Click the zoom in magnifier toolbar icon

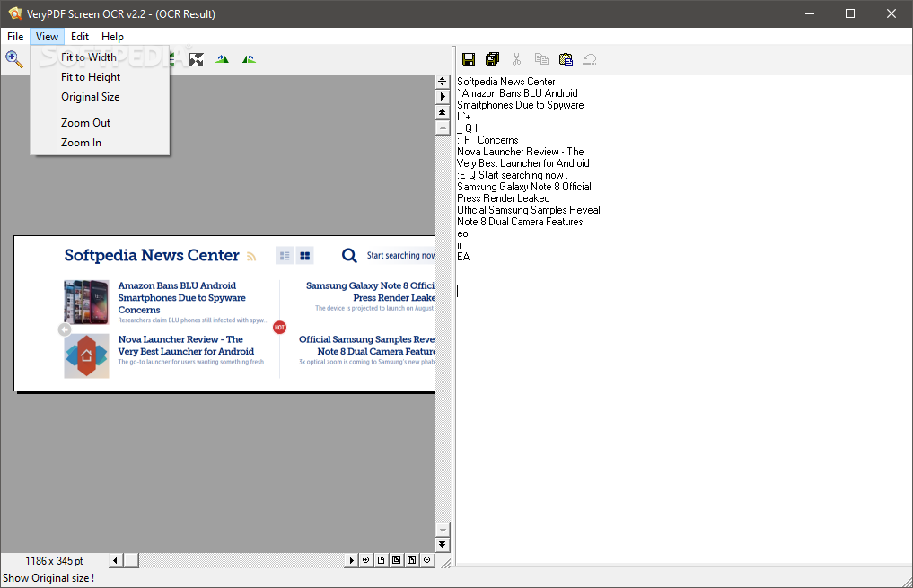(x=14, y=59)
